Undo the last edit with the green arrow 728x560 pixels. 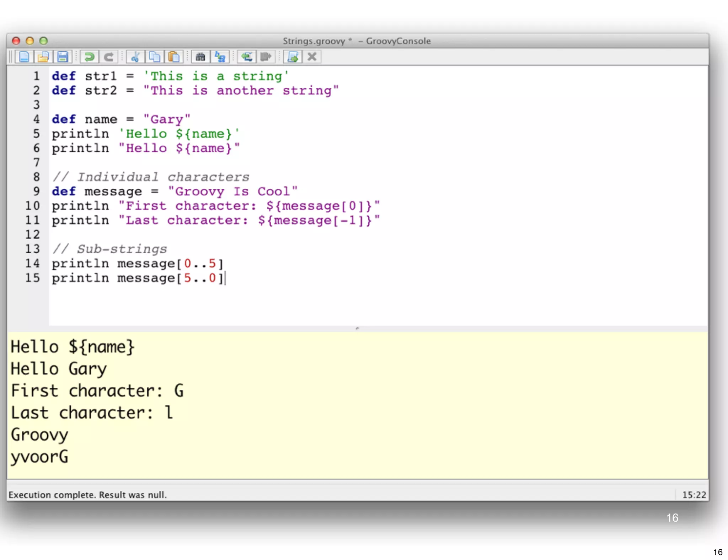point(89,57)
